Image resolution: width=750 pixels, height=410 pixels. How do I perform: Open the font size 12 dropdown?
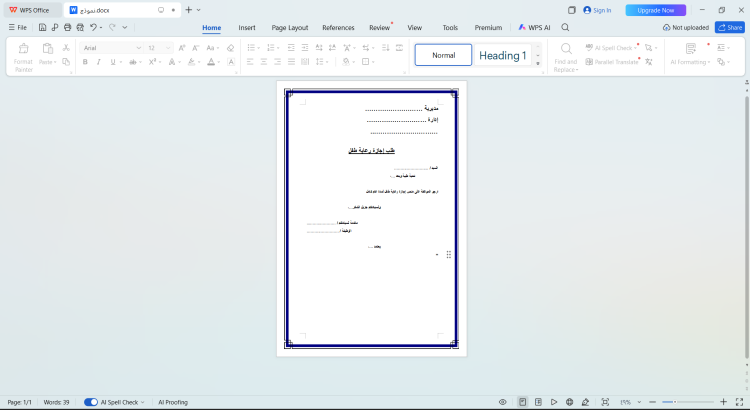(x=168, y=48)
